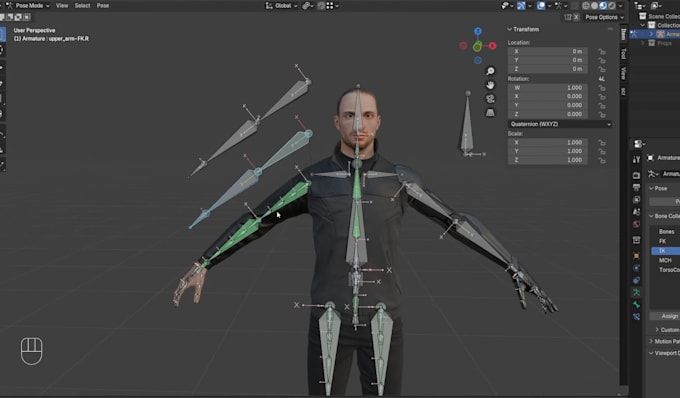Toggle the Location X lock icon
Image resolution: width=680 pixels, height=398 pixels.
(602, 51)
